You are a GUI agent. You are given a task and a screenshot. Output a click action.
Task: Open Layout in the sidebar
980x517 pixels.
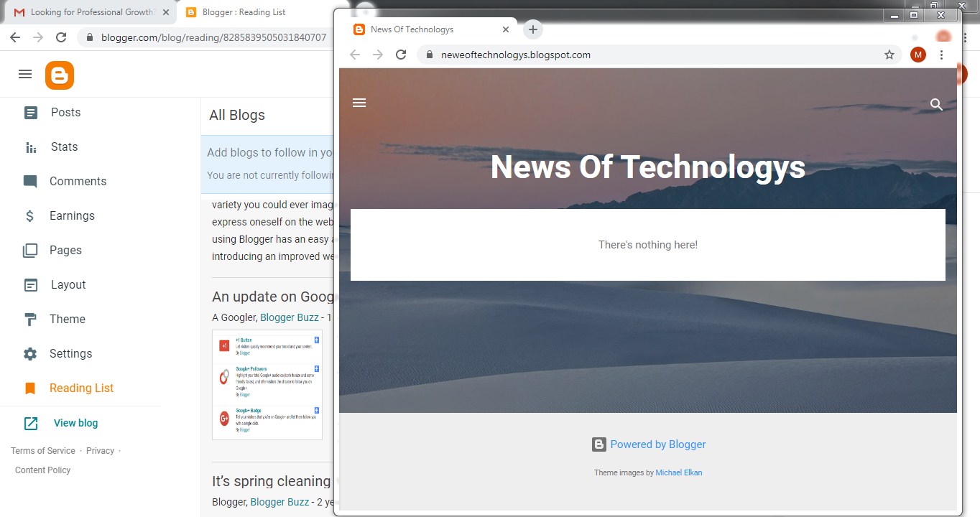pos(68,284)
